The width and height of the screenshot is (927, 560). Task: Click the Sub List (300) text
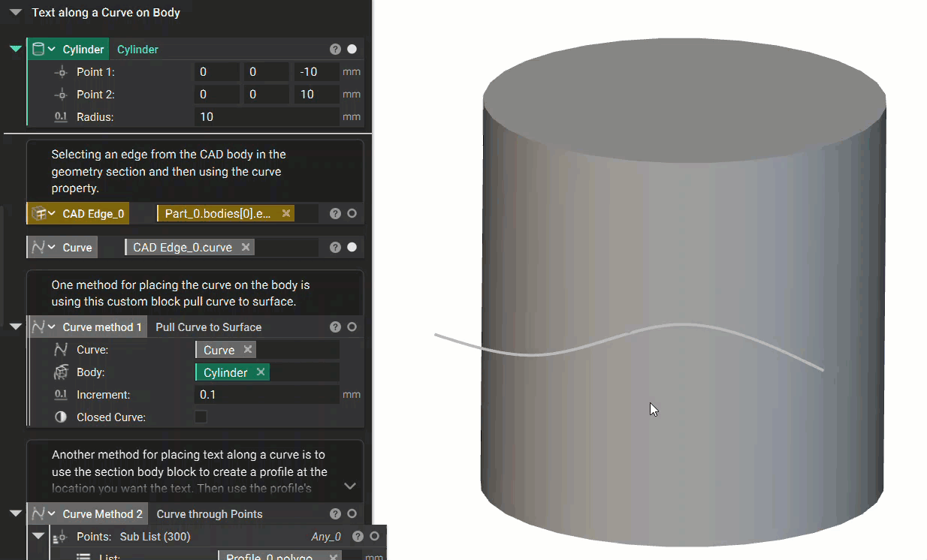point(155,537)
